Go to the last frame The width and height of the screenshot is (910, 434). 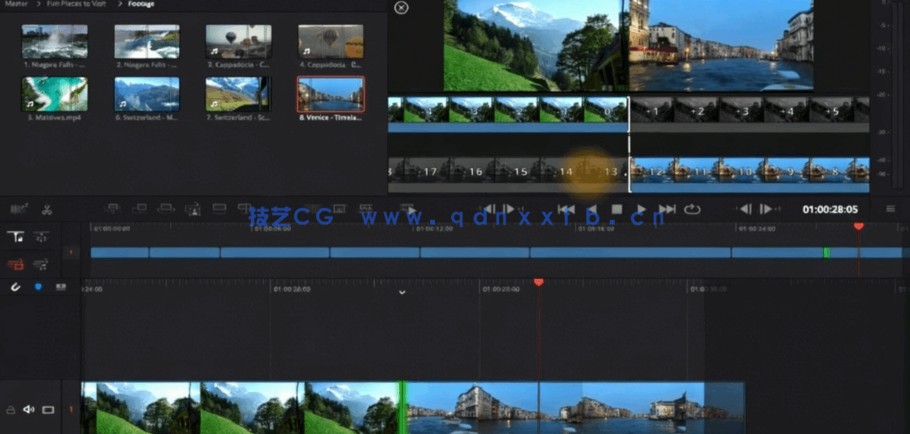tap(667, 209)
